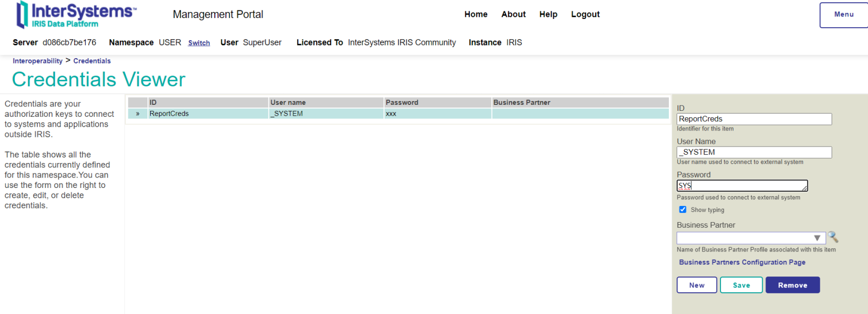
Task: Open the Business Partner dropdown
Action: pyautogui.click(x=816, y=238)
